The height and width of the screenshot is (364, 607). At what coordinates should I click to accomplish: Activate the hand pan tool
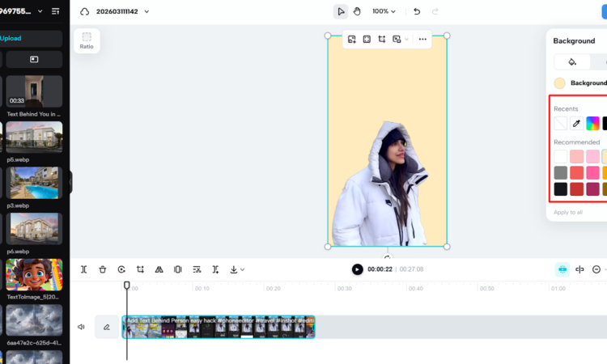point(357,11)
